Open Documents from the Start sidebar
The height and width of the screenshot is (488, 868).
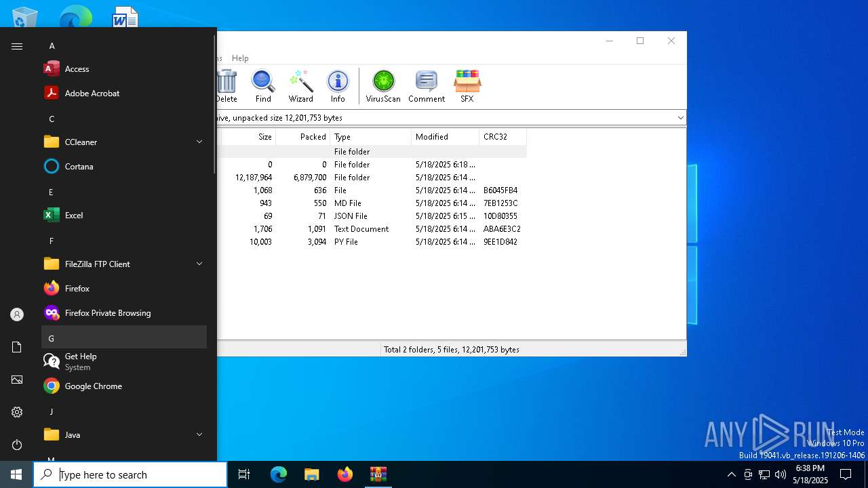pyautogui.click(x=17, y=347)
